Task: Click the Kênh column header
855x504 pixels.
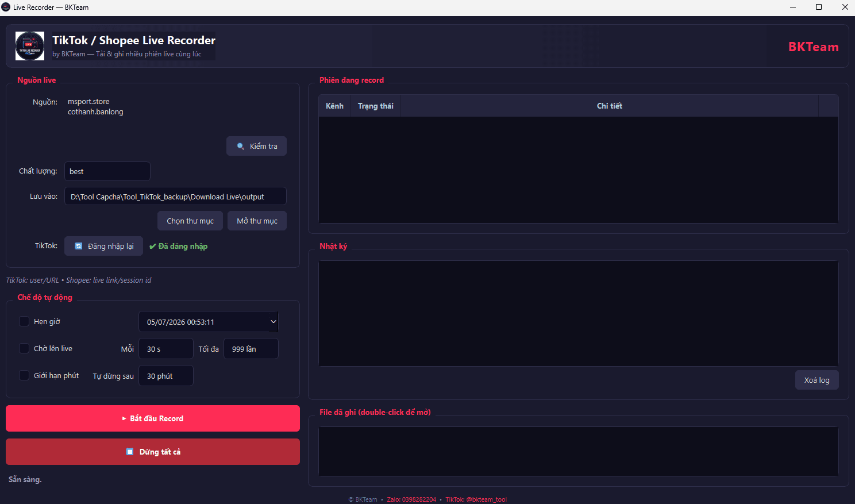Action: [334, 106]
